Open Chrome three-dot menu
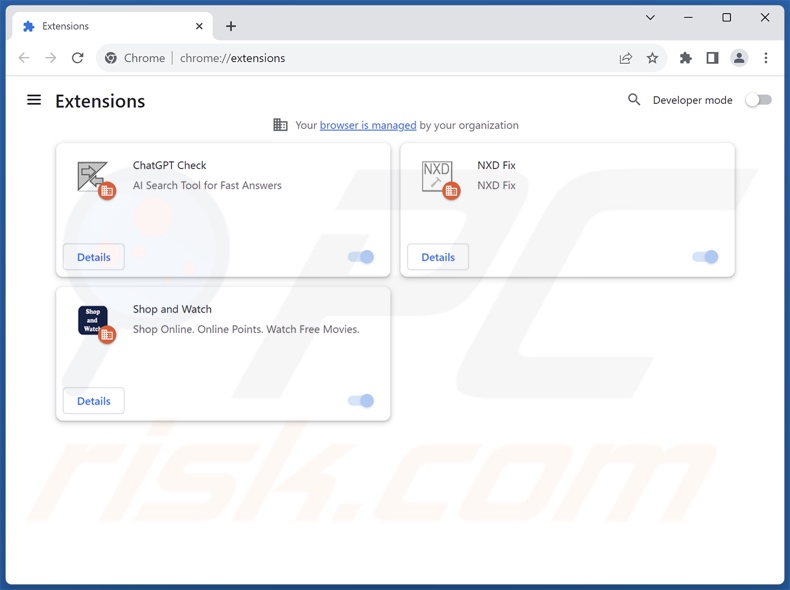This screenshot has width=790, height=590. coord(766,58)
